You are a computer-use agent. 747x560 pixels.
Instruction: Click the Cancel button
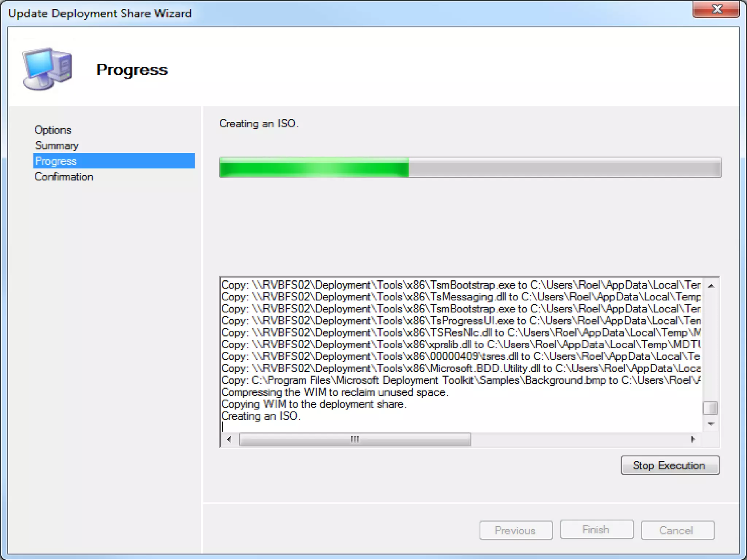(677, 530)
